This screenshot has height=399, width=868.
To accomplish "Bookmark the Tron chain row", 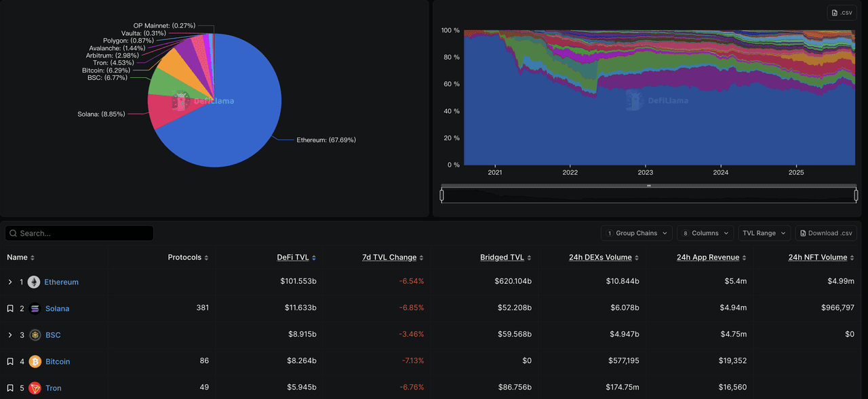I will click(x=10, y=388).
